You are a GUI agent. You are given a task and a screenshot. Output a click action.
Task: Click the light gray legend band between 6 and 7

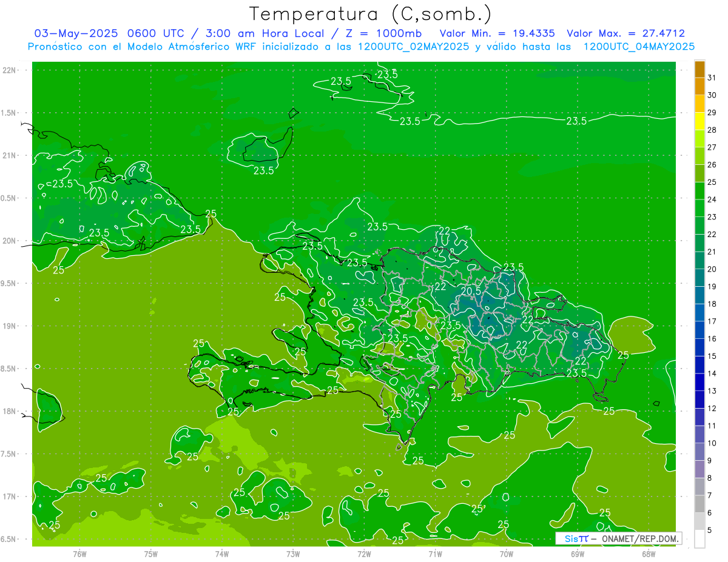(x=699, y=504)
